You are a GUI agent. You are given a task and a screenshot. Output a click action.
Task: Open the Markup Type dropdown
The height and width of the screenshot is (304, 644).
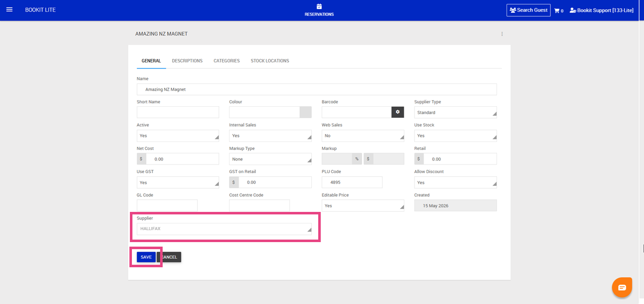pos(270,159)
